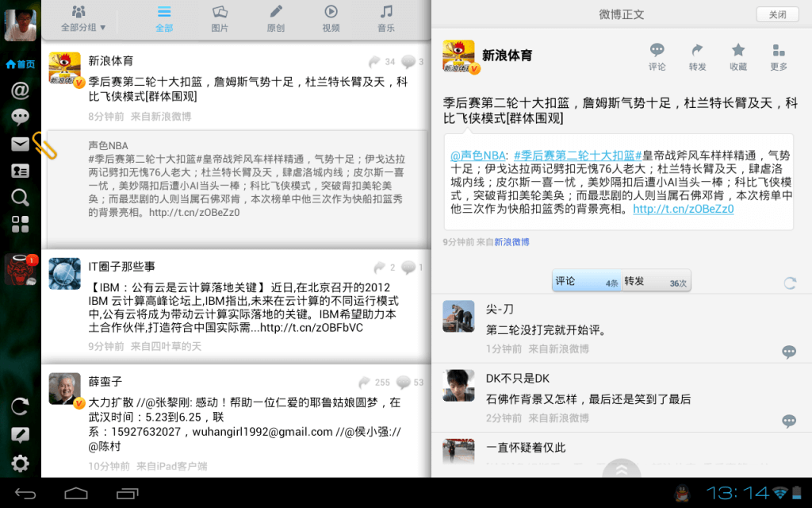The width and height of the screenshot is (812, 508).
Task: Tap the 收藏 favorite star icon
Action: tap(738, 57)
